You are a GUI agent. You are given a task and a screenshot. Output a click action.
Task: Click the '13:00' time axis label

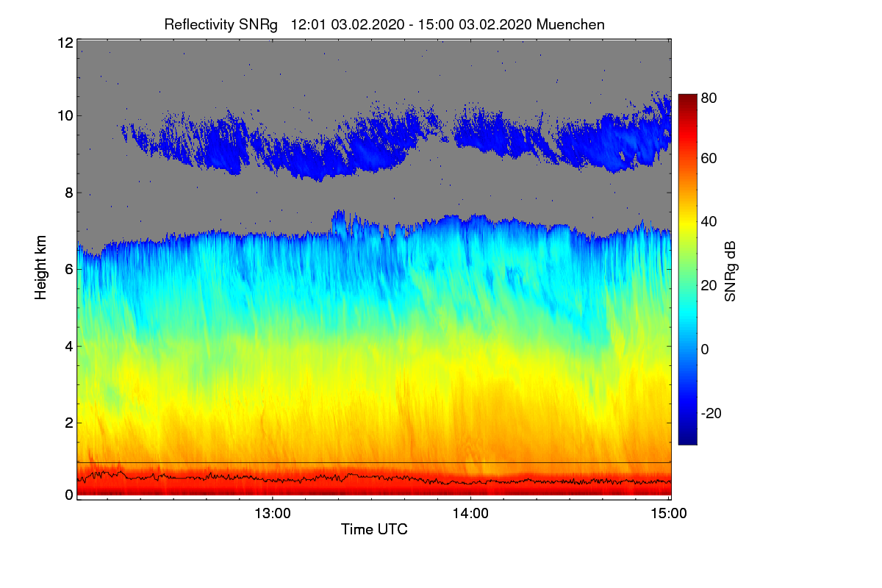(272, 514)
